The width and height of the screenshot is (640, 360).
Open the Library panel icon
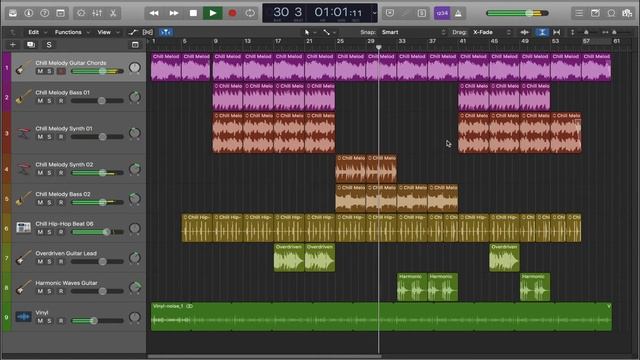[13, 13]
